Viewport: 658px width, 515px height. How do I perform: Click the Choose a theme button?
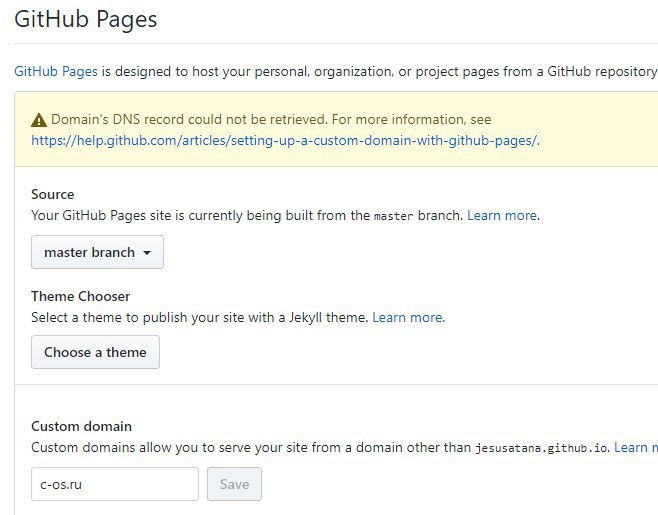pos(95,352)
